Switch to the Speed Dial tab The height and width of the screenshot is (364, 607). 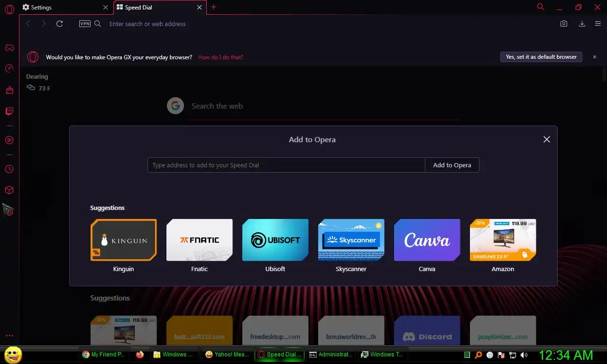coord(160,8)
